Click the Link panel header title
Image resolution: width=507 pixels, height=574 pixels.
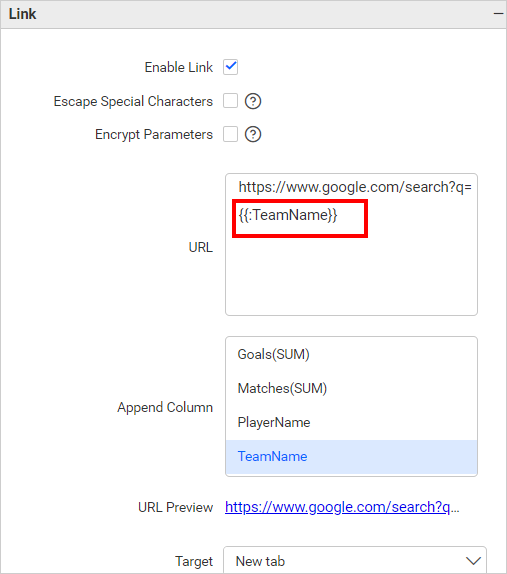click(22, 14)
